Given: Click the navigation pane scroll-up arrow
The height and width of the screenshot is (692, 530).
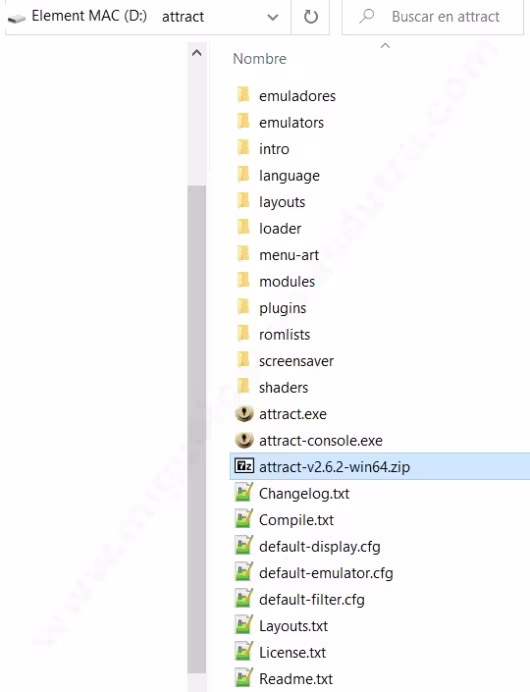Looking at the screenshot, I should (197, 53).
